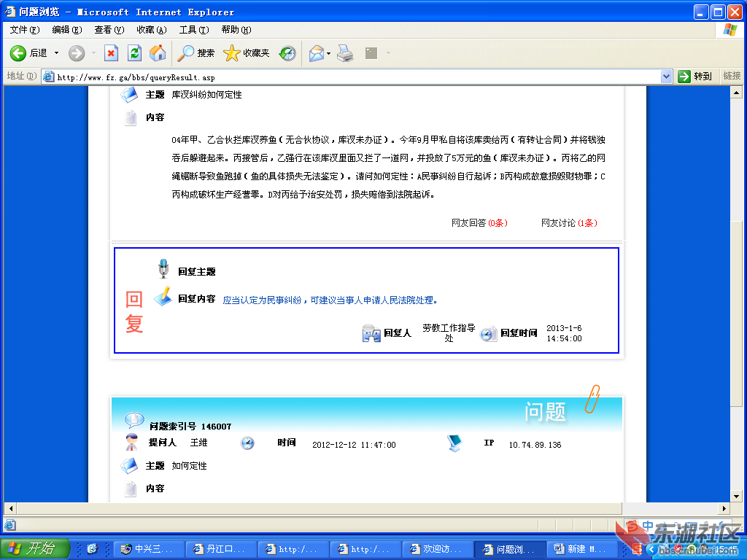The height and width of the screenshot is (560, 747).
Task: Click the Forward arrow button
Action: [76, 52]
